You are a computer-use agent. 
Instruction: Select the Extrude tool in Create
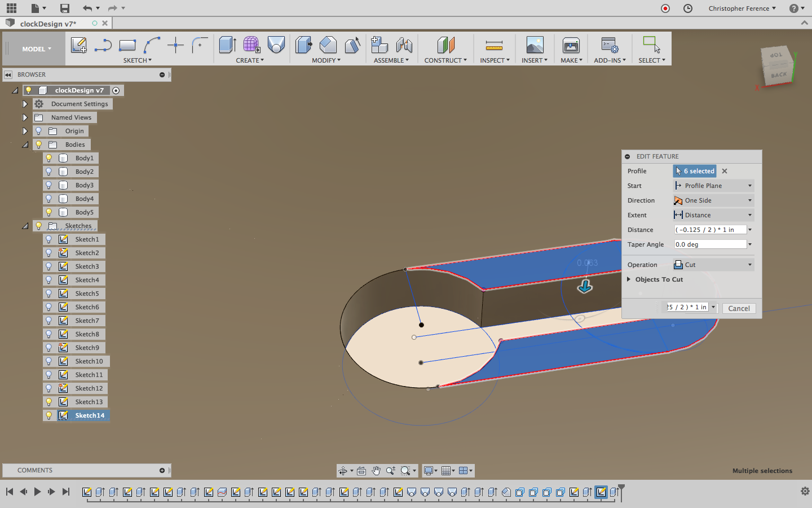227,45
